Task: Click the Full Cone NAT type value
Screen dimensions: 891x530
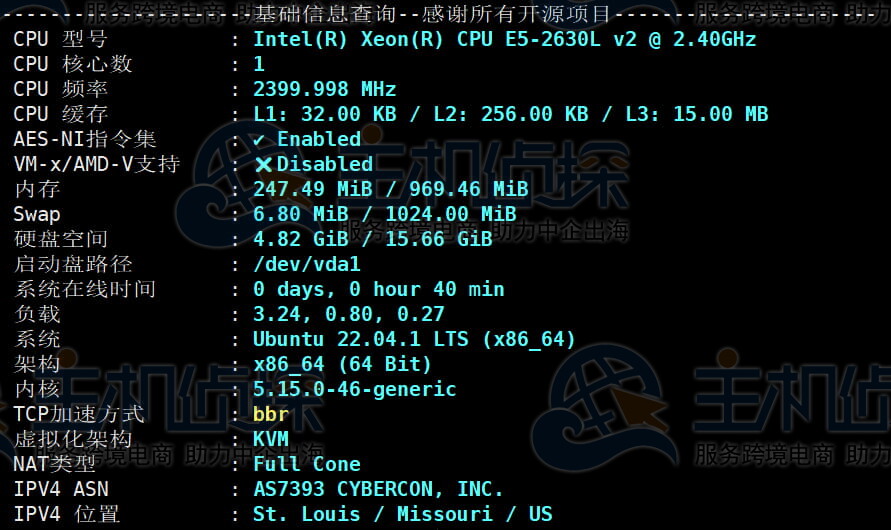Action: click(306, 464)
